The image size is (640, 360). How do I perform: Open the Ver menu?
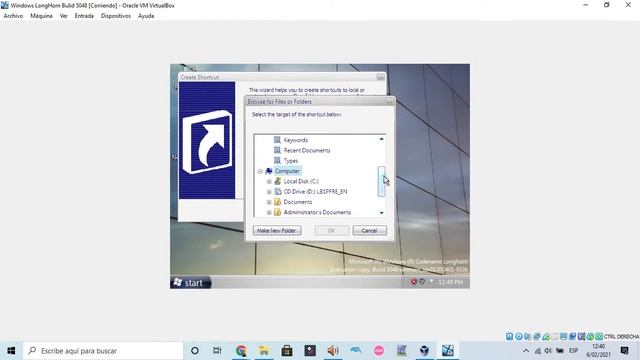[64, 16]
